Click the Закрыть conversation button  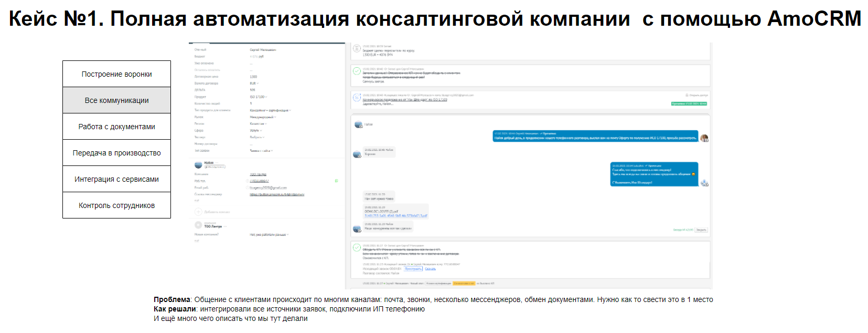[701, 230]
